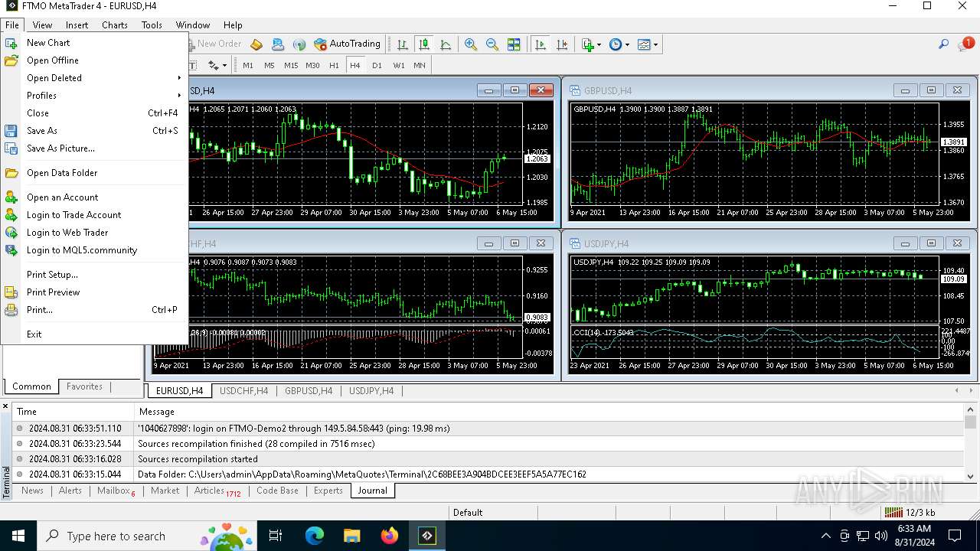Open MetaEditor via the yellow book icon

pyautogui.click(x=256, y=44)
